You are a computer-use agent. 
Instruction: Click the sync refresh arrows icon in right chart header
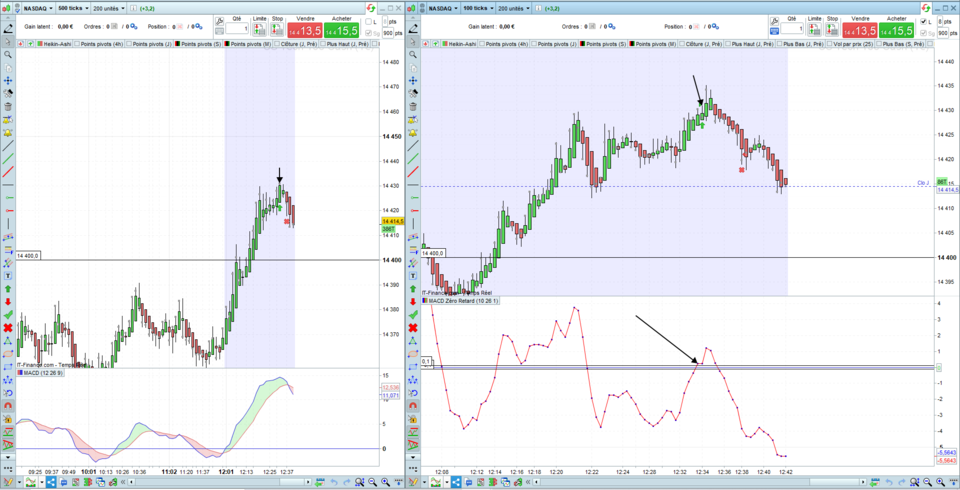pyautogui.click(x=925, y=8)
